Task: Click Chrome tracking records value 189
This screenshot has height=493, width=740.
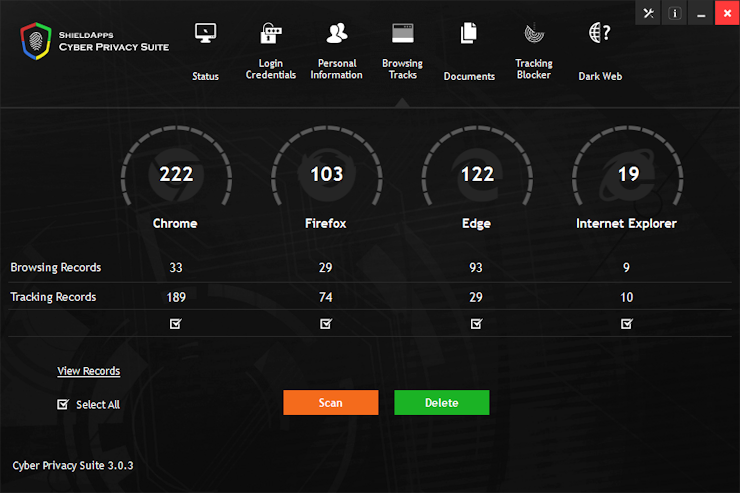Action: tap(176, 297)
